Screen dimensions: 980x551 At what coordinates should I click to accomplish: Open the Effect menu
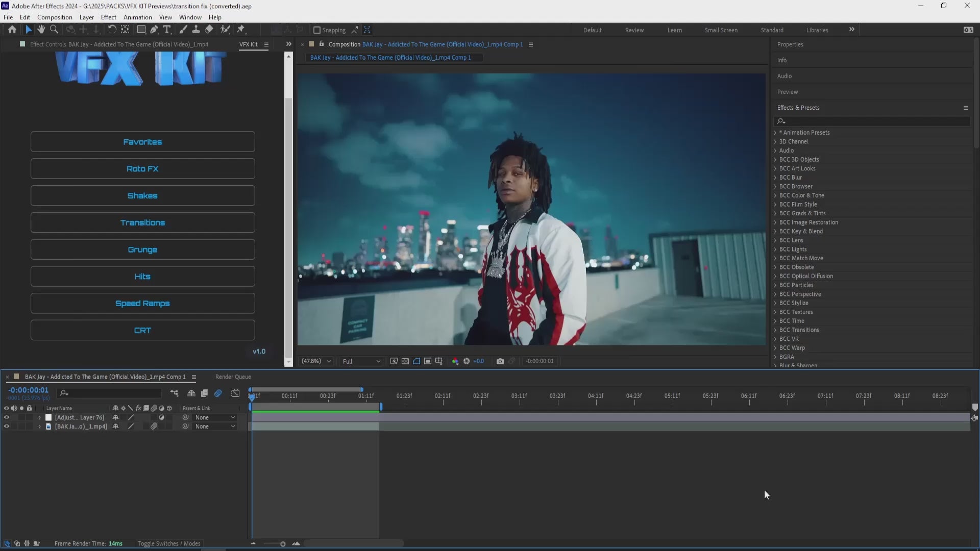coord(108,17)
